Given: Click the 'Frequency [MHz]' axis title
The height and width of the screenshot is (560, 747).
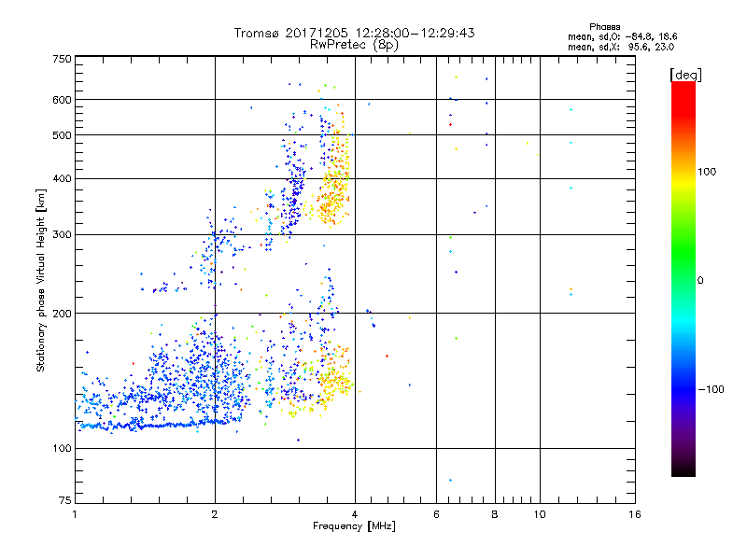Looking at the screenshot, I should 354,526.
